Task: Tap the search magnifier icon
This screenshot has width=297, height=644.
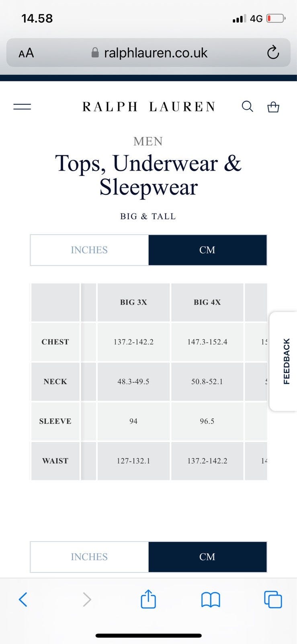Action: tap(247, 107)
